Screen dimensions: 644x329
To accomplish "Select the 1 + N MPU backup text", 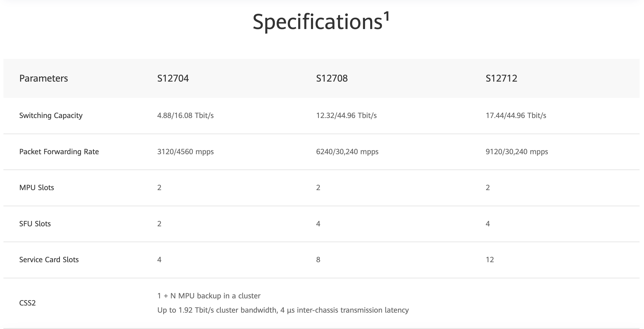I will pos(209,296).
